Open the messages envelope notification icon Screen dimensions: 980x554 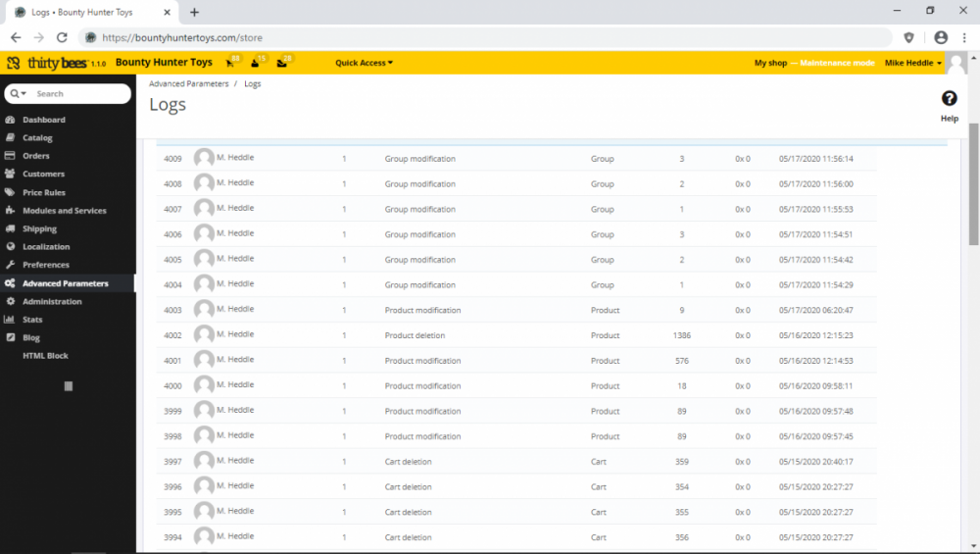click(282, 63)
